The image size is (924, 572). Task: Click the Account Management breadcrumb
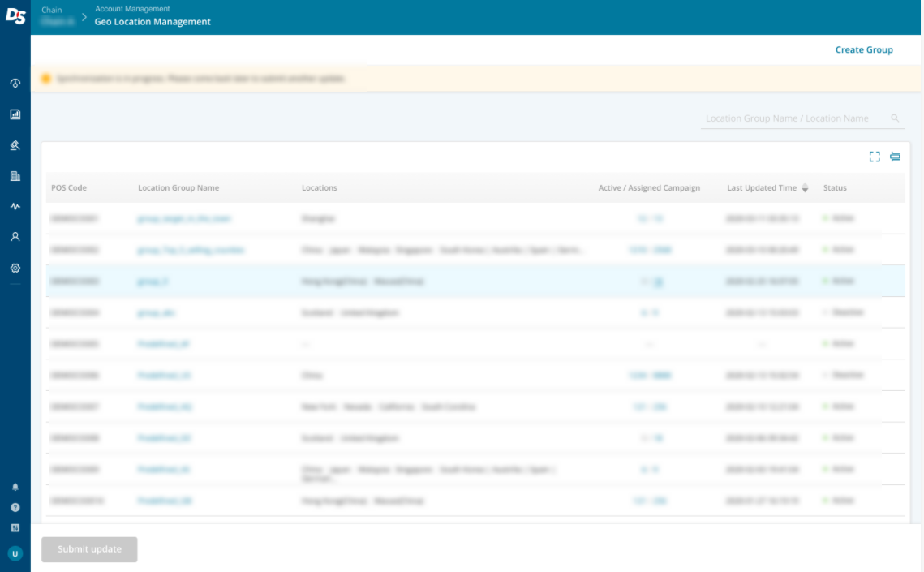tap(132, 9)
